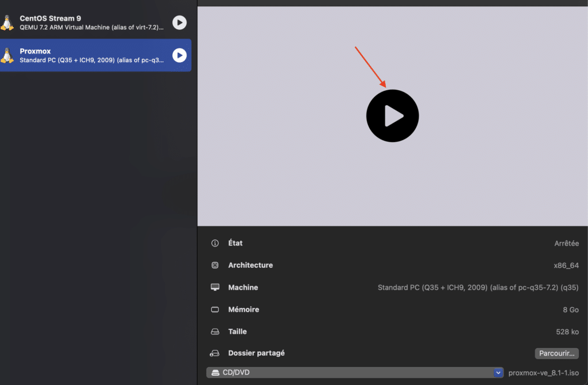Click the Machine monitor icon
Viewport: 588px width, 385px height.
(215, 287)
